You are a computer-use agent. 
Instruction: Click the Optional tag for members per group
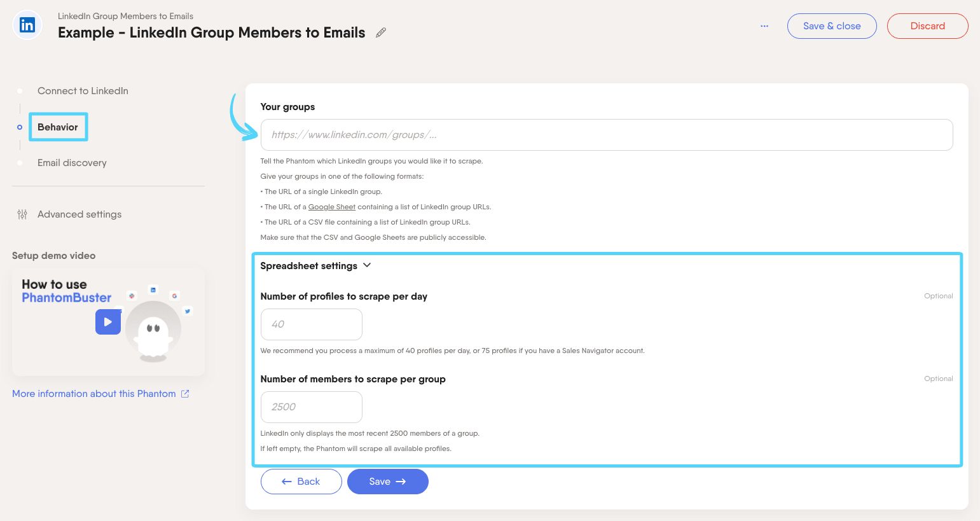pyautogui.click(x=939, y=379)
